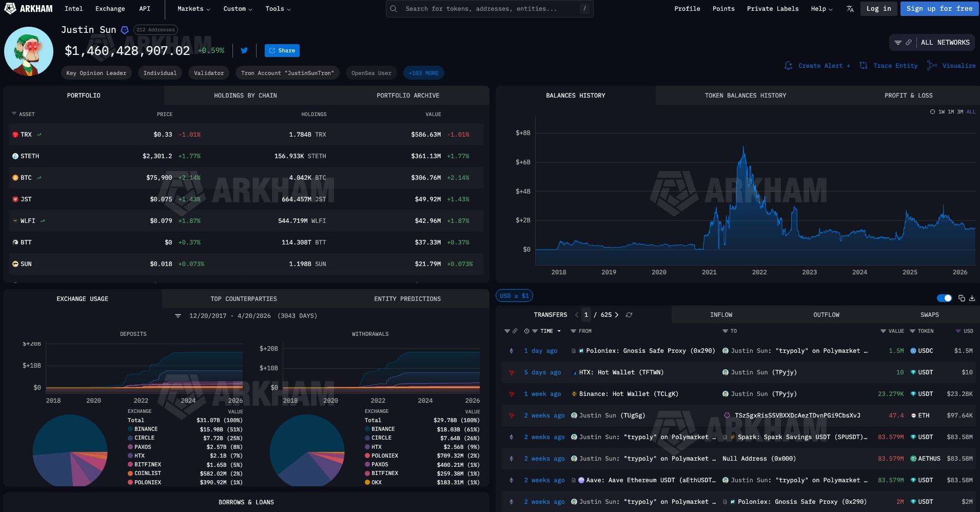Click the search tokens and addresses field
980x512 pixels.
489,9
